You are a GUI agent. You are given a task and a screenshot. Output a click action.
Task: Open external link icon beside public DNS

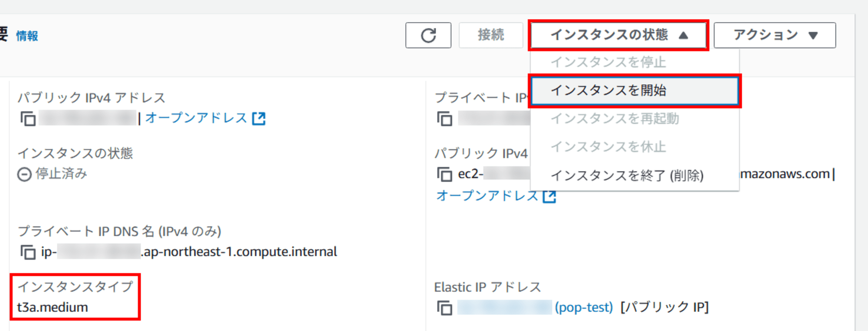pyautogui.click(x=550, y=196)
